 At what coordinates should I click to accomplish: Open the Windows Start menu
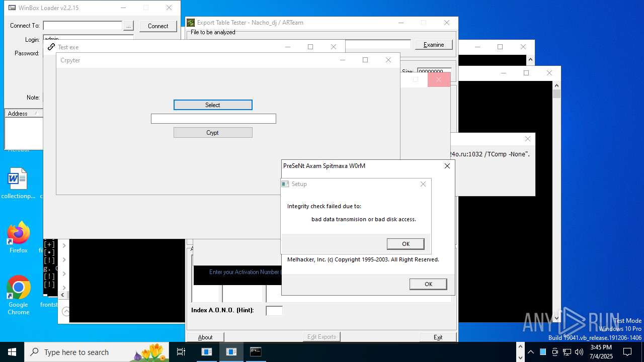pyautogui.click(x=12, y=352)
